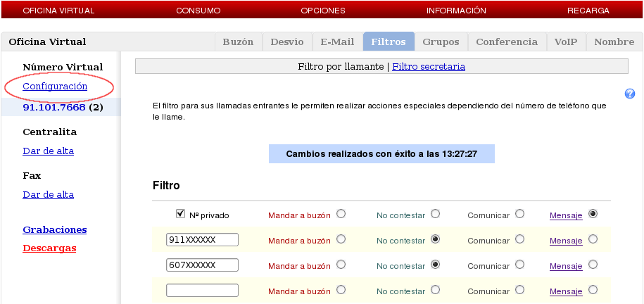Open the OPCIONES menu
The image size is (644, 304).
(x=323, y=11)
